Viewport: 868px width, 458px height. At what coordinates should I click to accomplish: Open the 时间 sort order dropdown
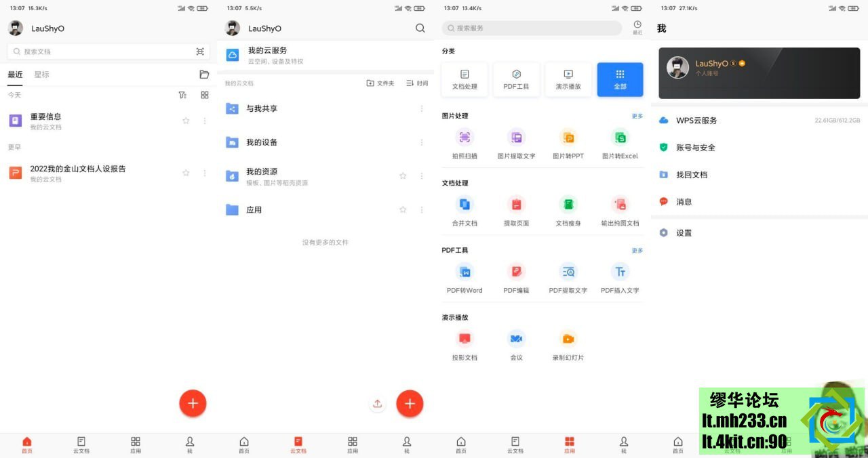pyautogui.click(x=417, y=83)
